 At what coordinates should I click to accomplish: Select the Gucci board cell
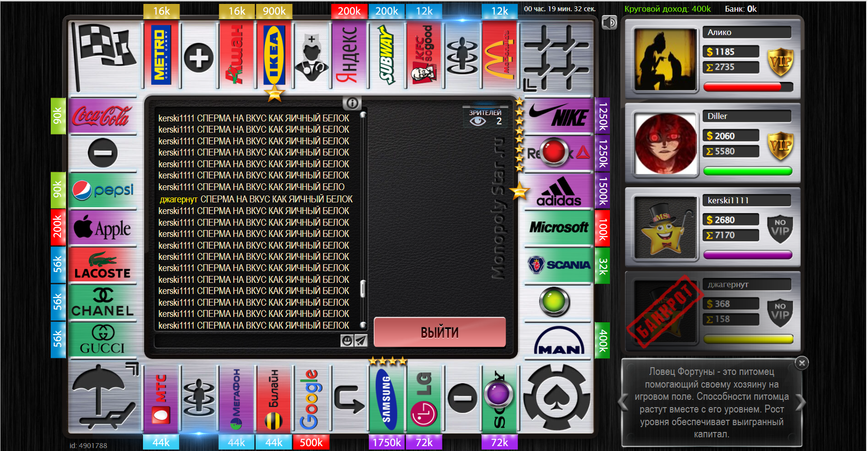point(102,340)
